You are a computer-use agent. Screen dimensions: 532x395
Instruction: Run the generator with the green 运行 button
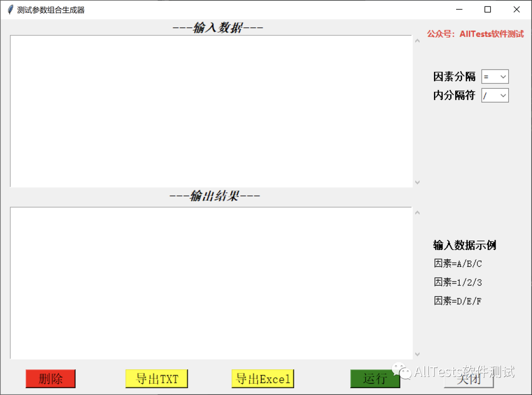(x=375, y=379)
